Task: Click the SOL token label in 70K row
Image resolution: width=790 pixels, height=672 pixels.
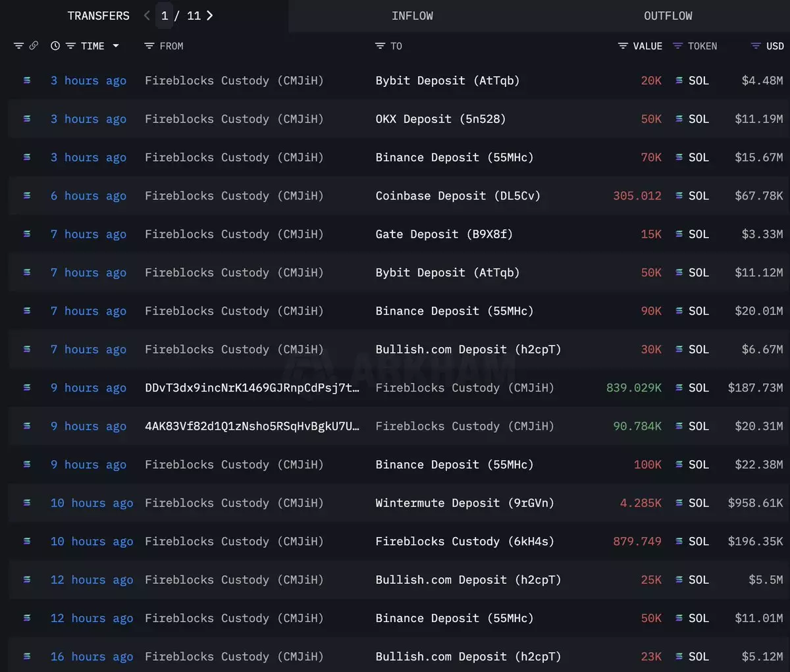Action: tap(698, 157)
